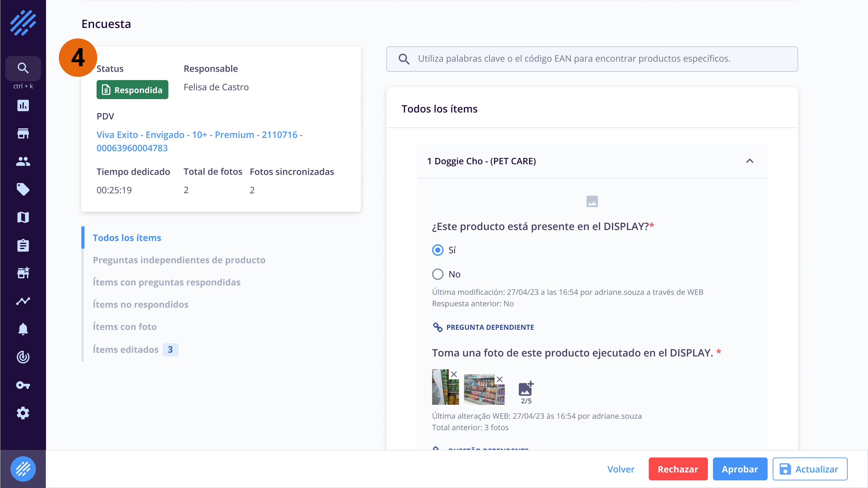
Task: Open the notifications bell icon
Action: point(23,329)
